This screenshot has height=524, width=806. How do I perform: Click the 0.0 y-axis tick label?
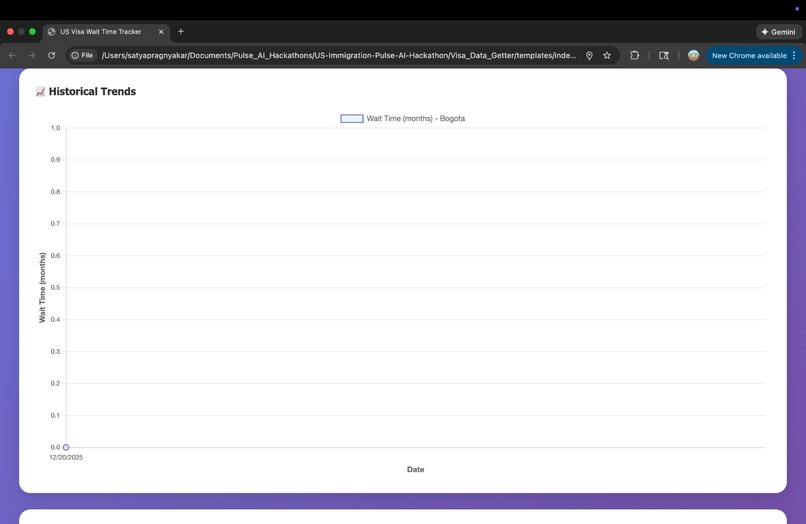click(55, 447)
